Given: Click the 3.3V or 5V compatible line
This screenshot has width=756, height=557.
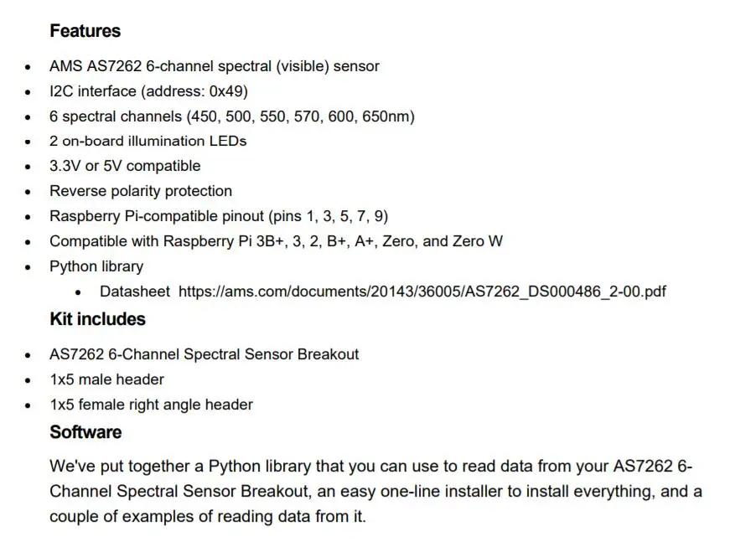Looking at the screenshot, I should click(125, 166).
